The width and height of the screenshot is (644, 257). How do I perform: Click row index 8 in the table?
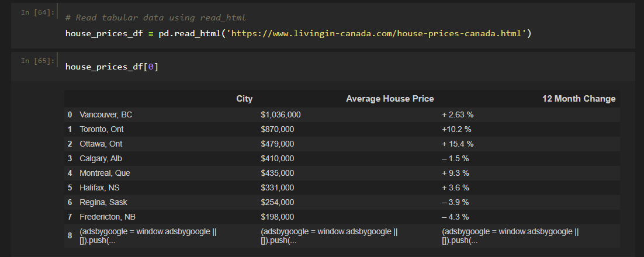click(70, 236)
